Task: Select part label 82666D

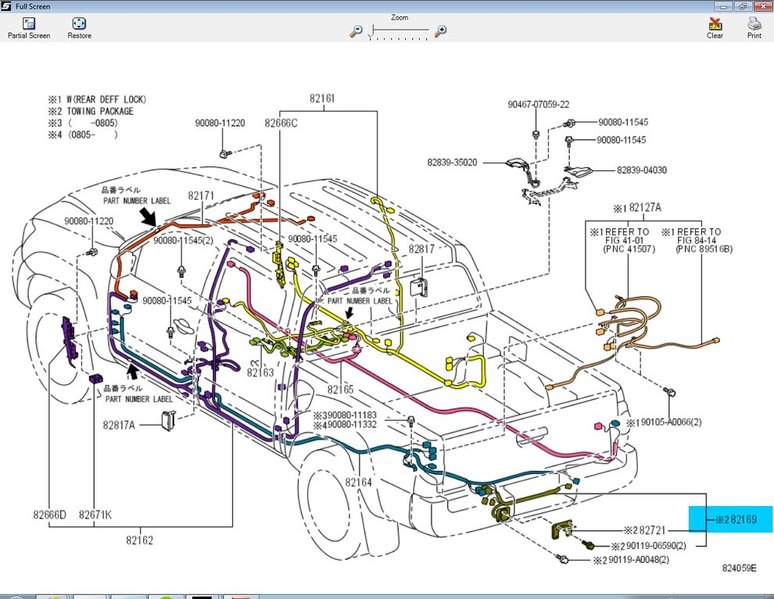Action: coord(49,515)
